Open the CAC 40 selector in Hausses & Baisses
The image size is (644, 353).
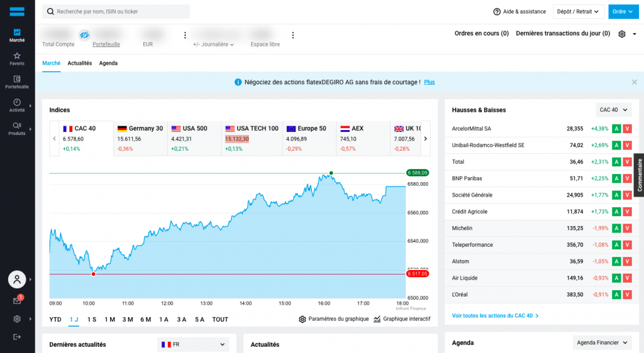pos(614,110)
